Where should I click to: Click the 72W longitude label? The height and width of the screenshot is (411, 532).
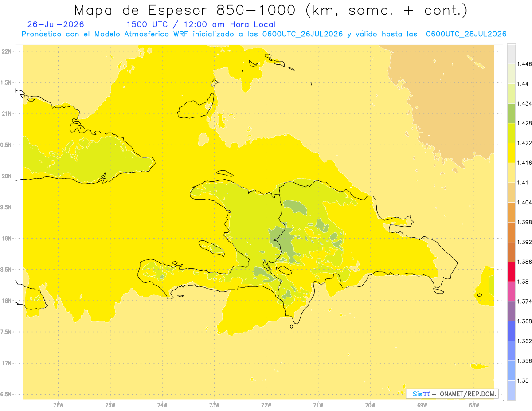point(266,405)
